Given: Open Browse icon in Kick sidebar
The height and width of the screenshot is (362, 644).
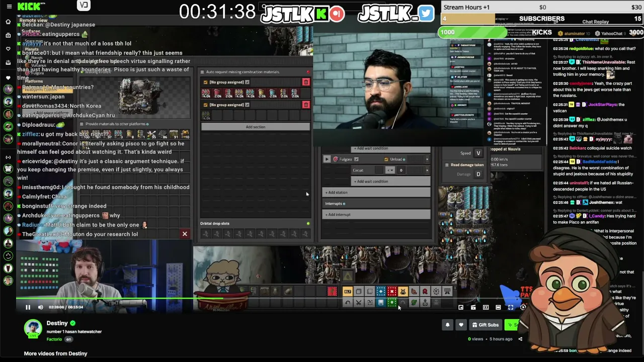Looking at the screenshot, I should tap(8, 35).
